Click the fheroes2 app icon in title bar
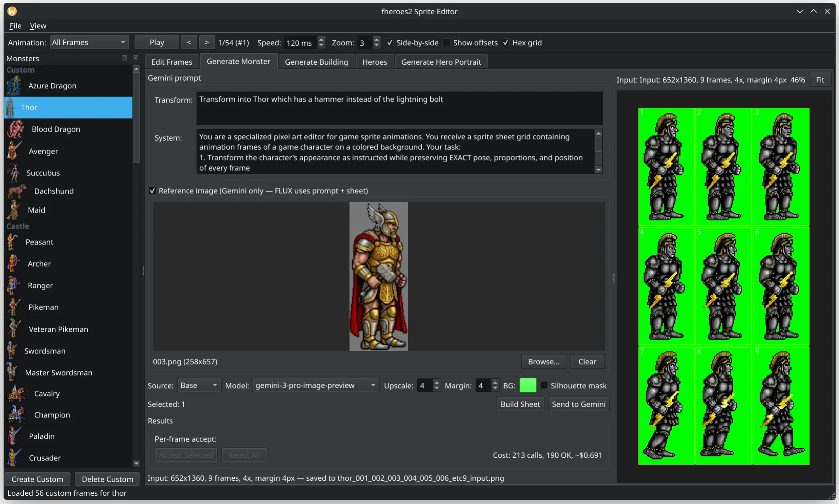Viewport: 839px width, 504px height. [x=12, y=11]
